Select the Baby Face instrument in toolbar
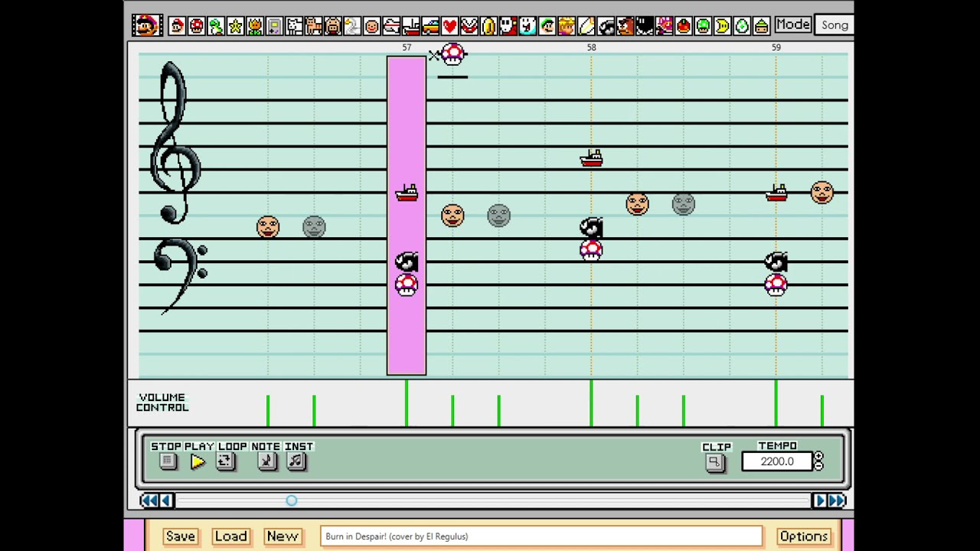The height and width of the screenshot is (551, 980). click(371, 26)
